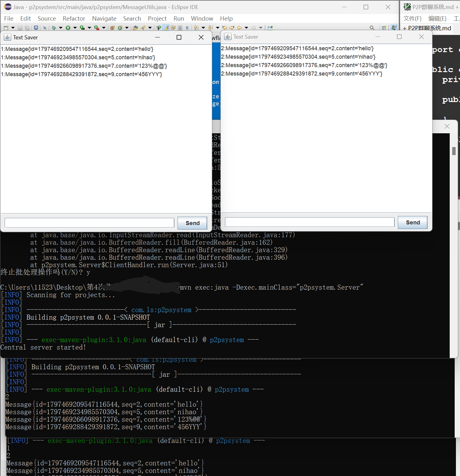Click the terminal window's vertical scrollbar thumb
Screen dimensions: 460x476
454,151
